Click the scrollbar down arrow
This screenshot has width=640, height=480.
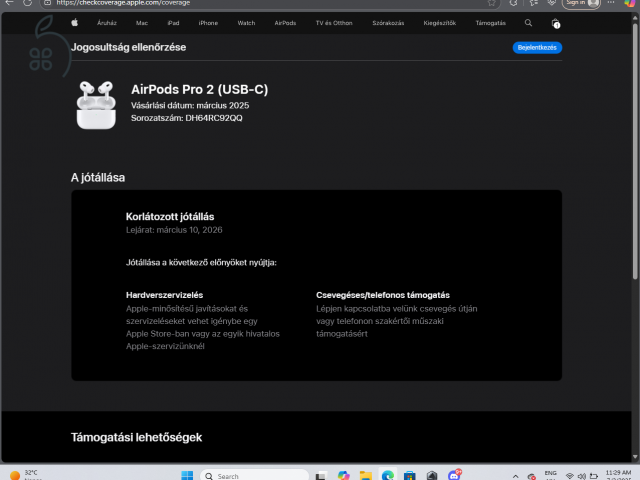[635, 457]
